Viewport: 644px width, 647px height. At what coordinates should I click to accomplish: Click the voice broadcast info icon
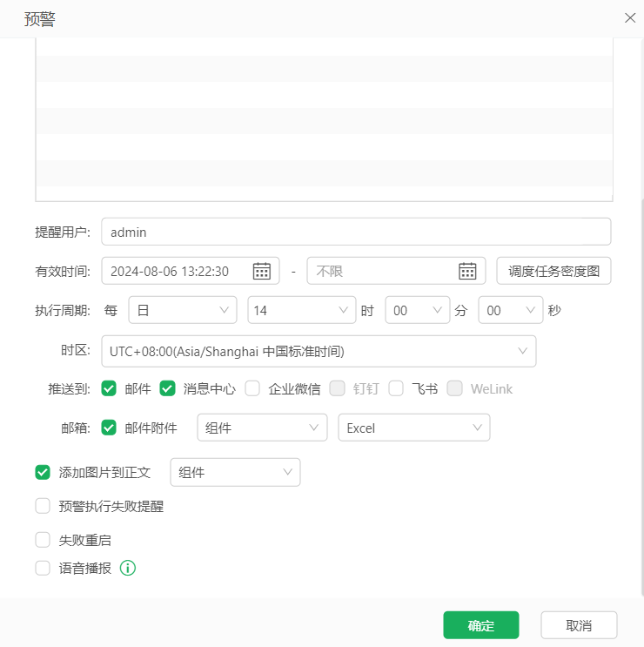tap(128, 569)
